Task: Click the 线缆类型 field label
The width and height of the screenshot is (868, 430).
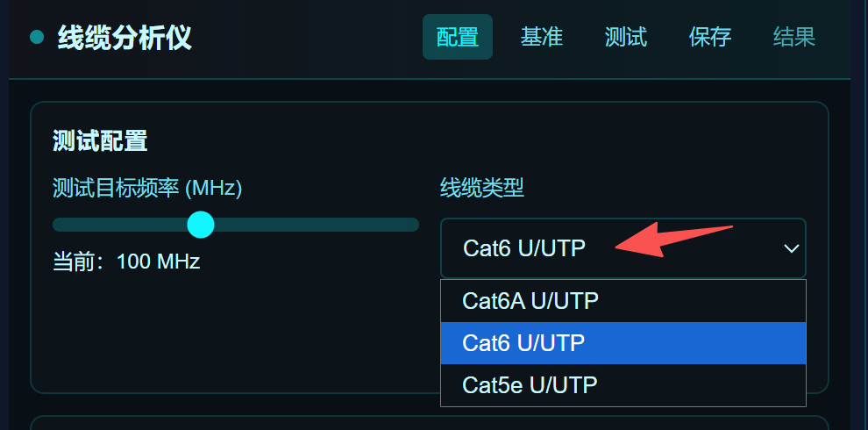Action: [482, 187]
